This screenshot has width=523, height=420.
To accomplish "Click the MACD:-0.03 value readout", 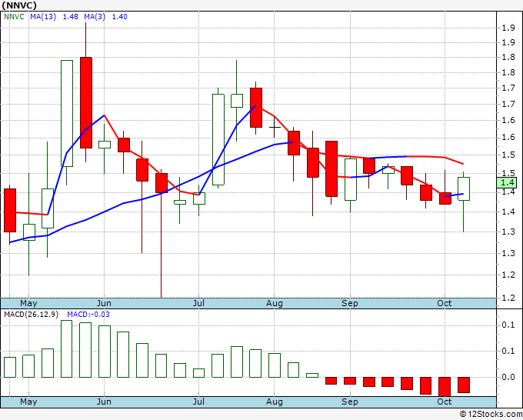I will [x=86, y=315].
